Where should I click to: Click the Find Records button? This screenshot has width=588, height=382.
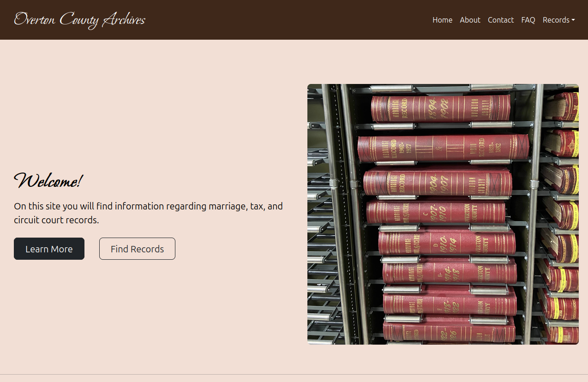(137, 249)
